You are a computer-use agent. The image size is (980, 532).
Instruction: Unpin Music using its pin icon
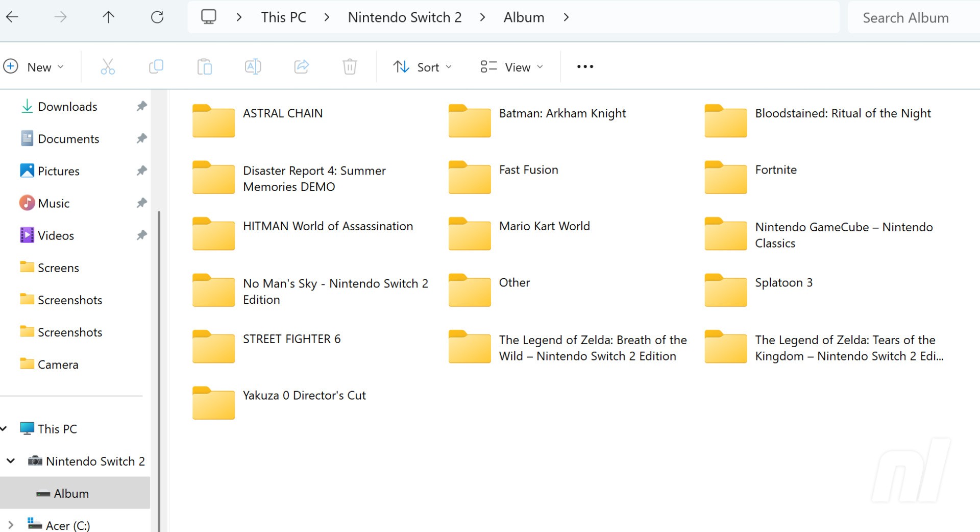coord(141,203)
